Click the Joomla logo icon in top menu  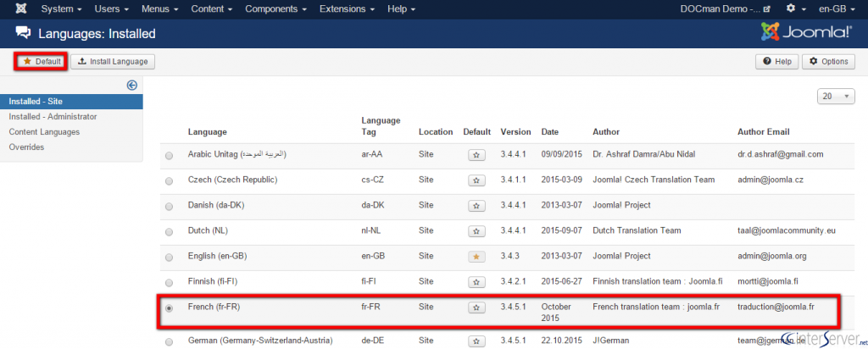click(x=21, y=8)
